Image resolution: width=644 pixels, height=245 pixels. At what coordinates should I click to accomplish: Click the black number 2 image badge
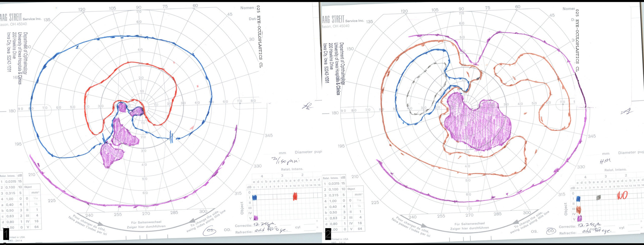[328, 234]
